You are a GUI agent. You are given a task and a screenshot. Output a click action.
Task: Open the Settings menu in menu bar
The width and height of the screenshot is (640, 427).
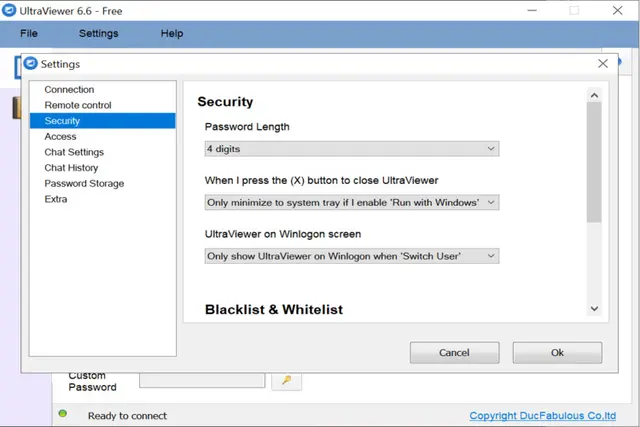coord(98,33)
